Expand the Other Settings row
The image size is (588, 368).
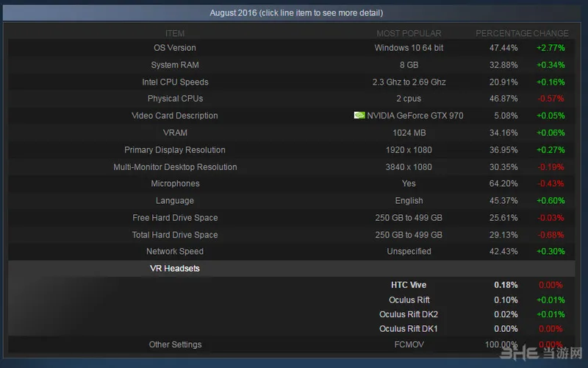[x=291, y=344]
